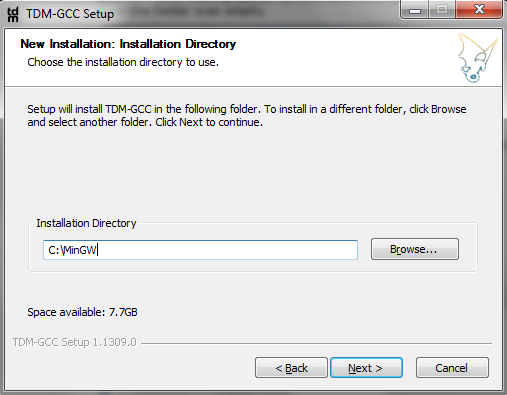Click the empty gray area above Installation Directory
507x395 pixels.
(253, 173)
